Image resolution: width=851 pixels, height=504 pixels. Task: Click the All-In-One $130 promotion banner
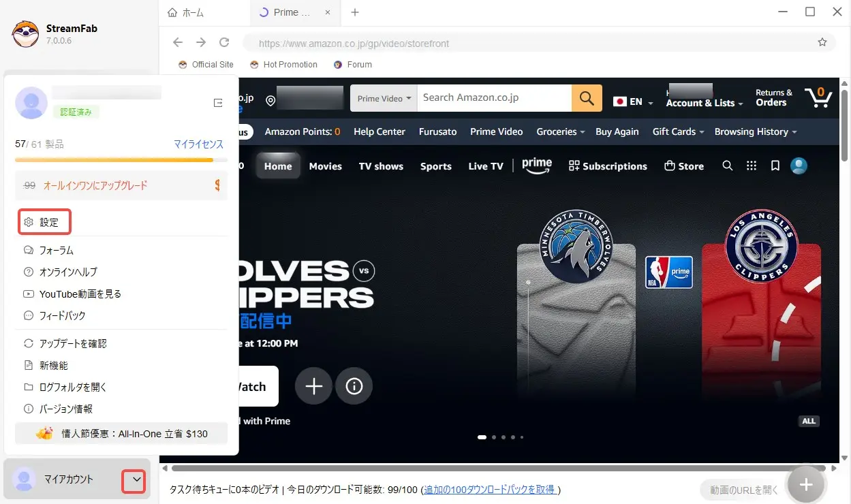[x=121, y=433]
